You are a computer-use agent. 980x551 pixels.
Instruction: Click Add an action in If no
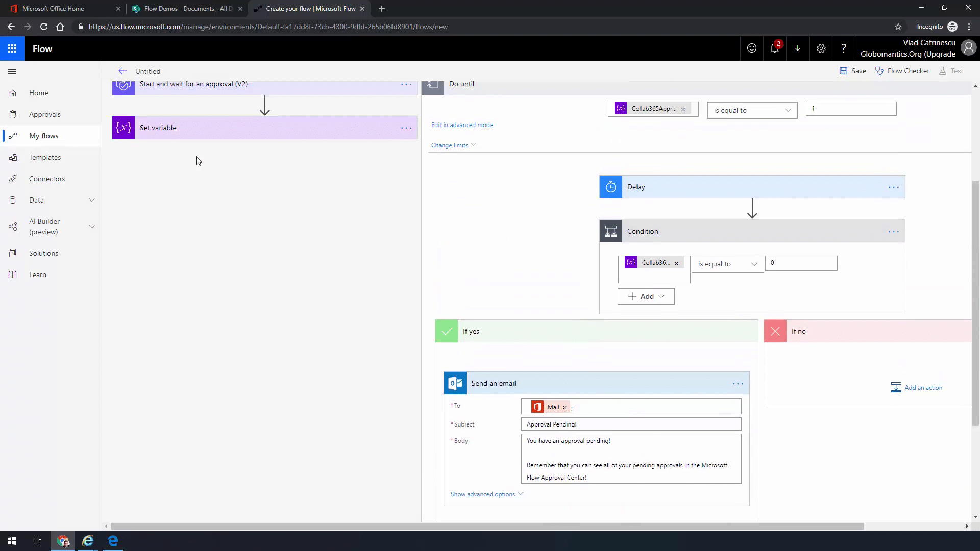click(x=917, y=388)
